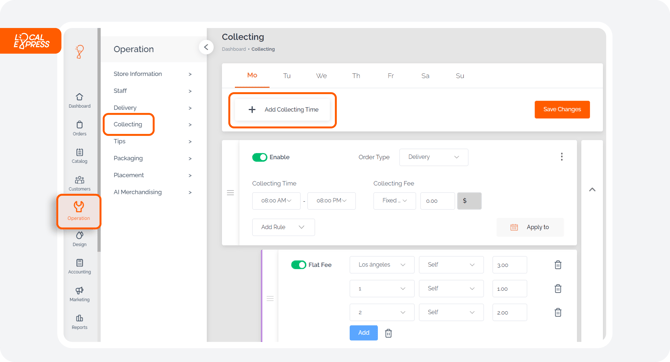Toggle the Enable switch off
Image resolution: width=670 pixels, height=362 pixels.
coord(259,157)
